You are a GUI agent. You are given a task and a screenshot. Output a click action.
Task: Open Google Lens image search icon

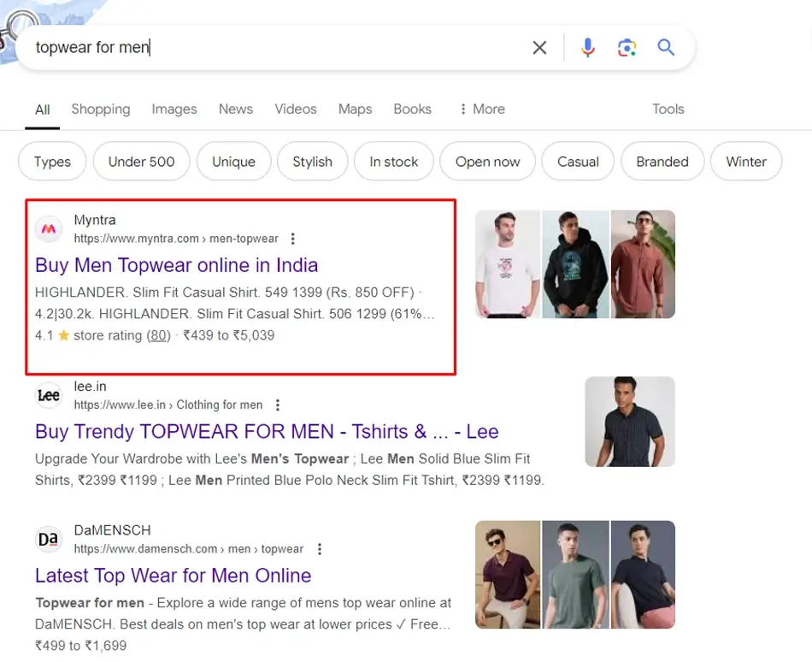[x=627, y=48]
